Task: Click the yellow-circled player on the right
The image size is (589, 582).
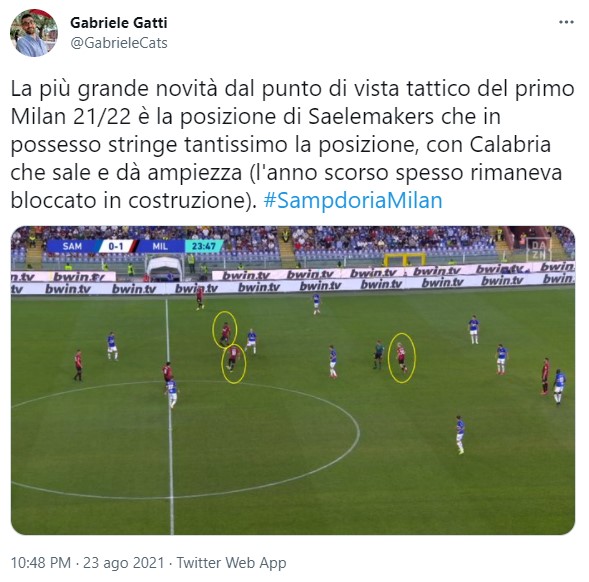Action: pyautogui.click(x=402, y=358)
